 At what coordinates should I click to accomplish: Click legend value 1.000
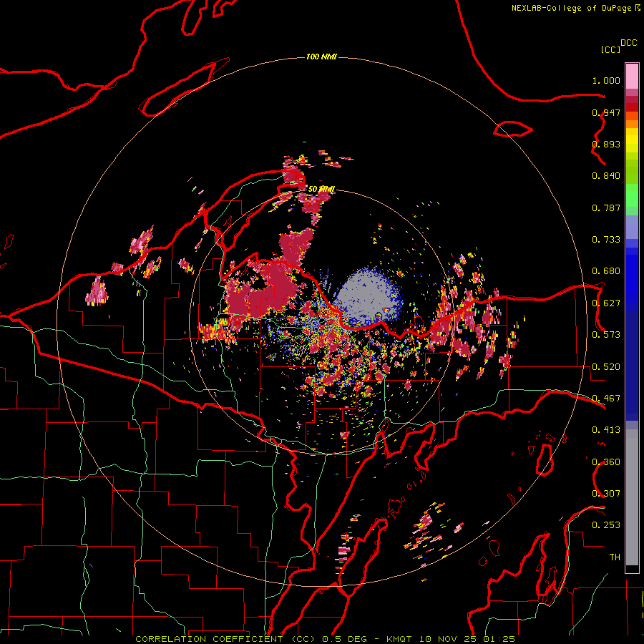tap(606, 80)
